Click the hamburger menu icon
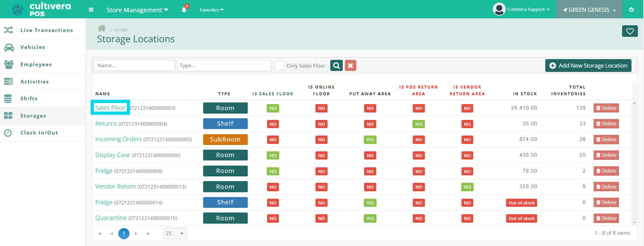This screenshot has height=246, width=644. (x=91, y=10)
